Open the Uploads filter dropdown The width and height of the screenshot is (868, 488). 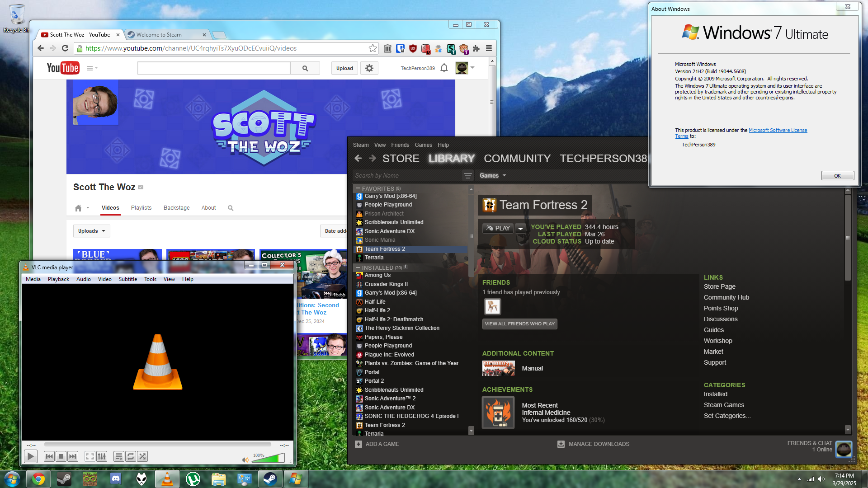[92, 231]
